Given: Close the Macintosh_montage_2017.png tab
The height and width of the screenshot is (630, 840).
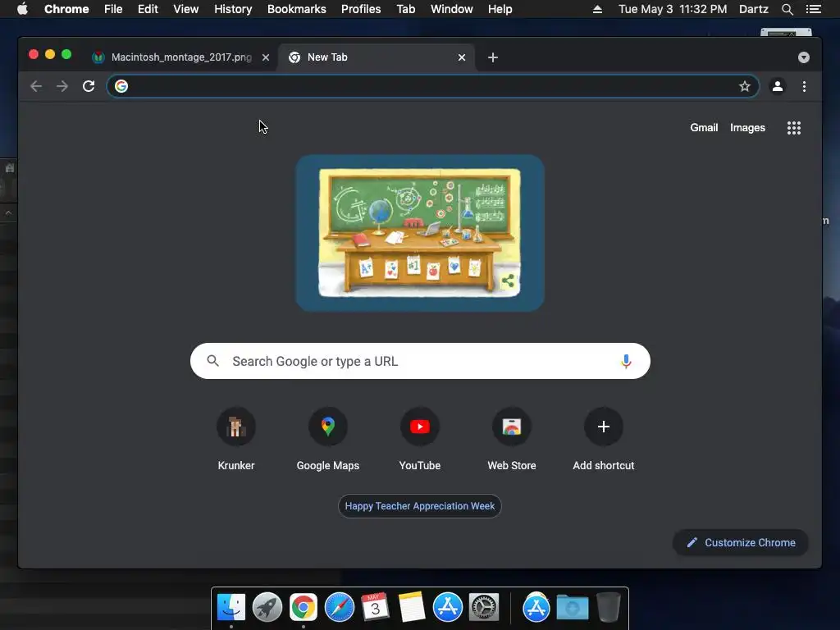Looking at the screenshot, I should (266, 57).
